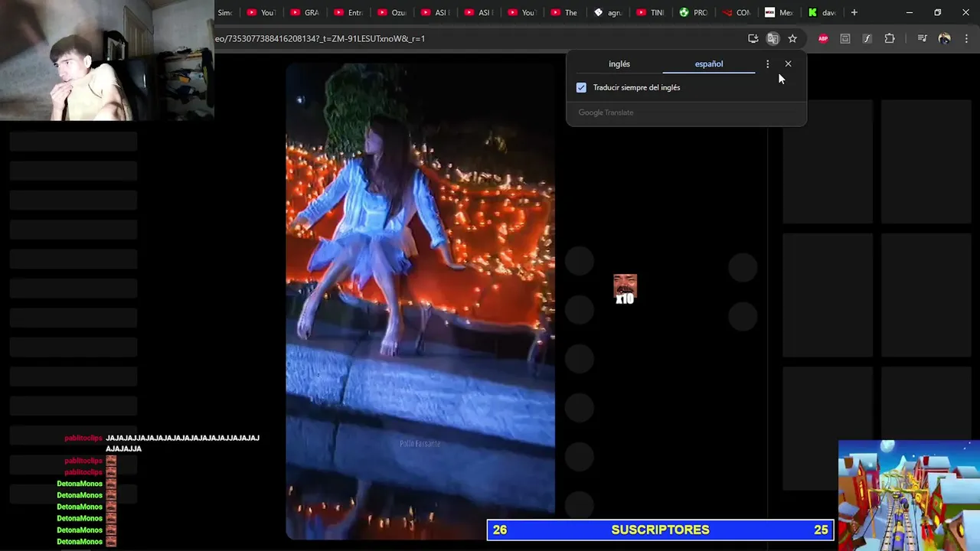Image resolution: width=980 pixels, height=551 pixels.
Task: Switch to the 'Mex' browser tab
Action: (x=780, y=12)
